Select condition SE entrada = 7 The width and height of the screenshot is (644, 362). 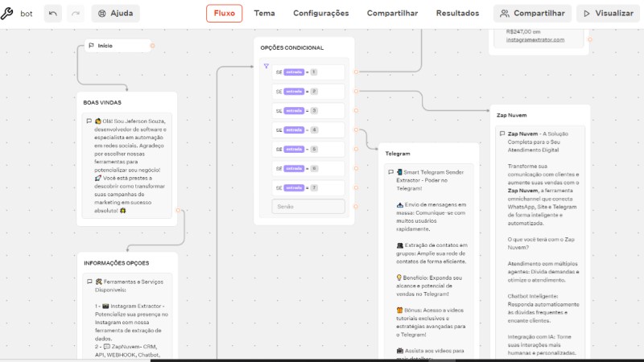coord(308,188)
